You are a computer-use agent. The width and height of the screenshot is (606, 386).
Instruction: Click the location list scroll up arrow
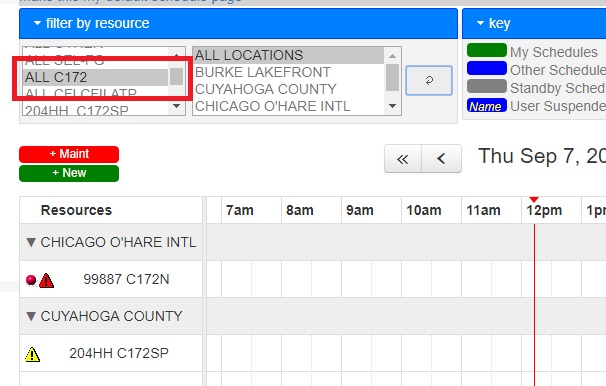click(393, 56)
